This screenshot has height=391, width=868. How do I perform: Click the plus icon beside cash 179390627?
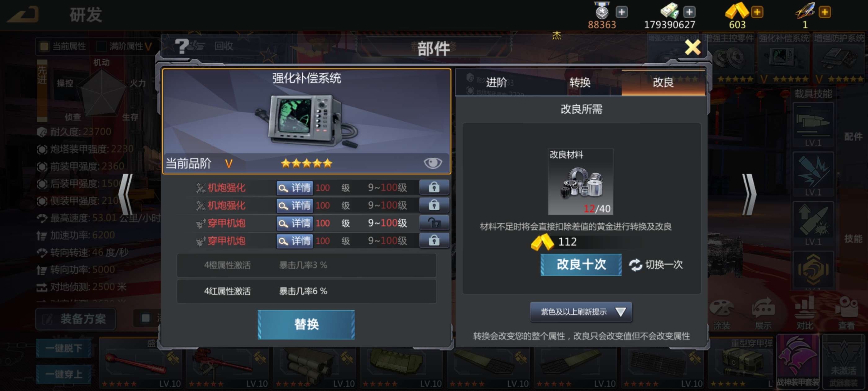click(689, 12)
